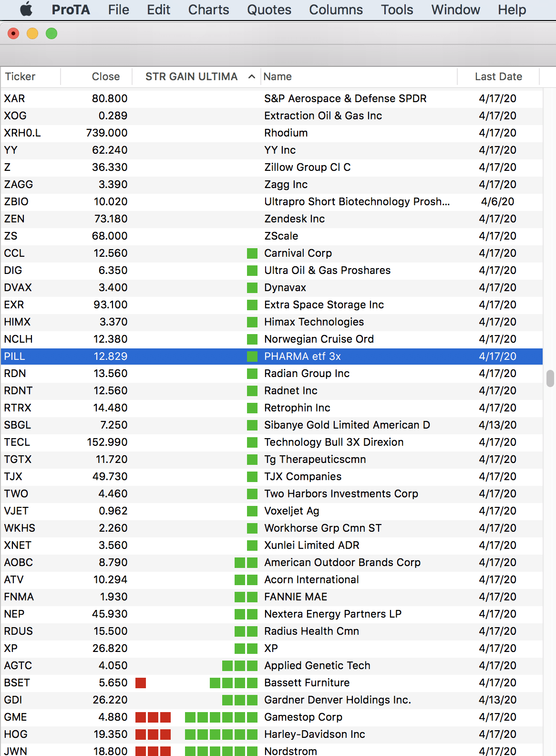The height and width of the screenshot is (756, 556).
Task: Click green double squares for Acorn International
Action: pos(246,580)
